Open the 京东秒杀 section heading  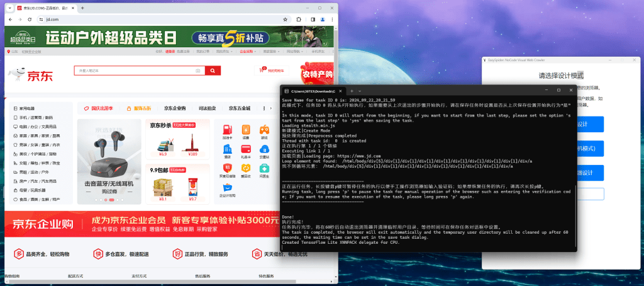[160, 125]
